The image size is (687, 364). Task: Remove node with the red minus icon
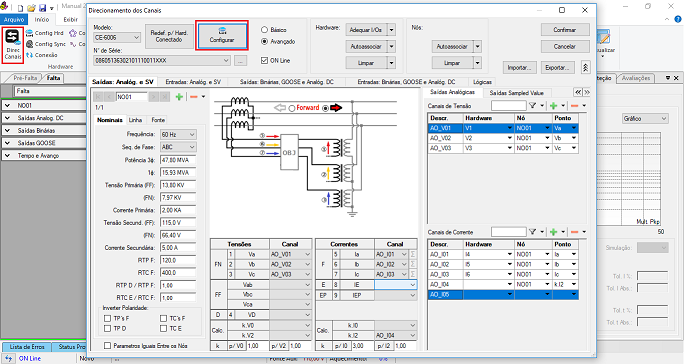(193, 97)
